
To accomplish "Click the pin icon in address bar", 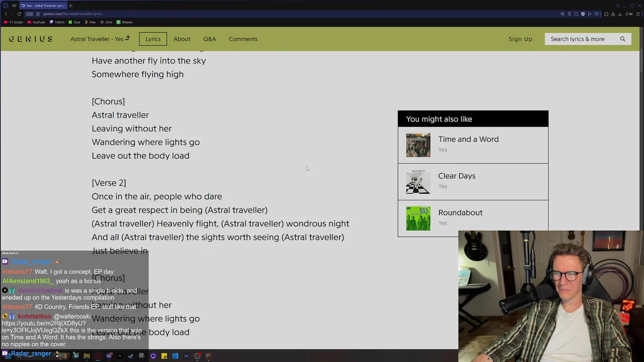I will click(569, 14).
